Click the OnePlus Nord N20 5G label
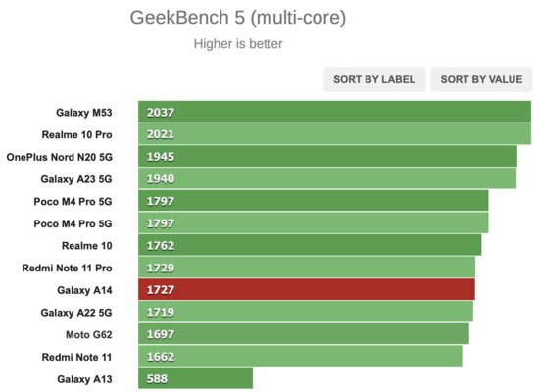This screenshot has width=537, height=392. (x=59, y=157)
